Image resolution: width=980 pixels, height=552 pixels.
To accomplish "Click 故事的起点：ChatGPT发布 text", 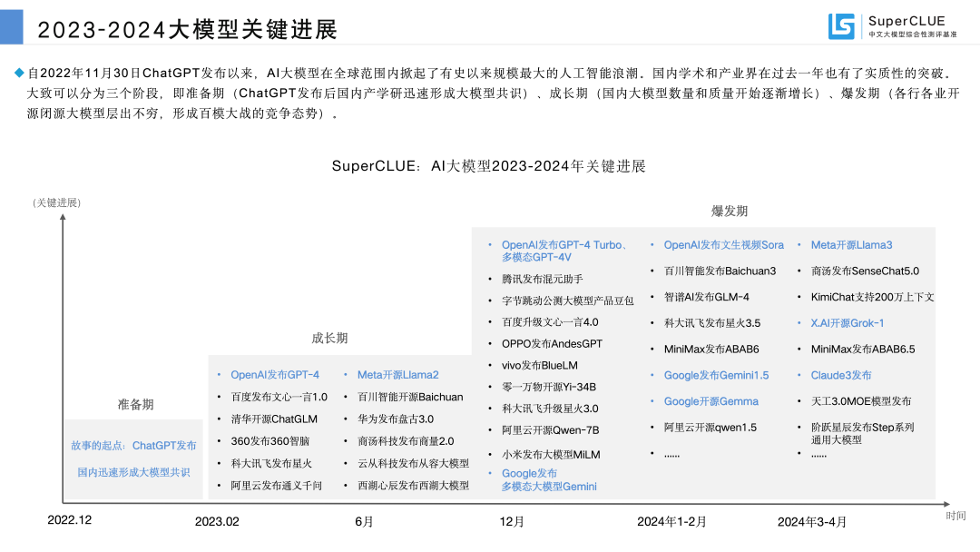I will point(133,446).
